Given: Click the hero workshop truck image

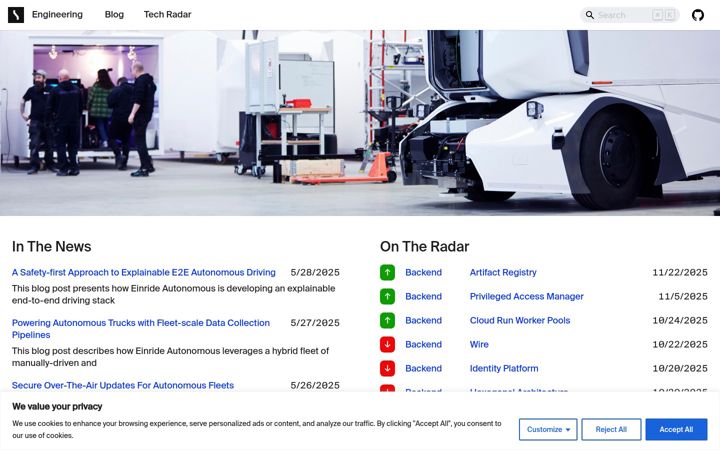Looking at the screenshot, I should 360,123.
